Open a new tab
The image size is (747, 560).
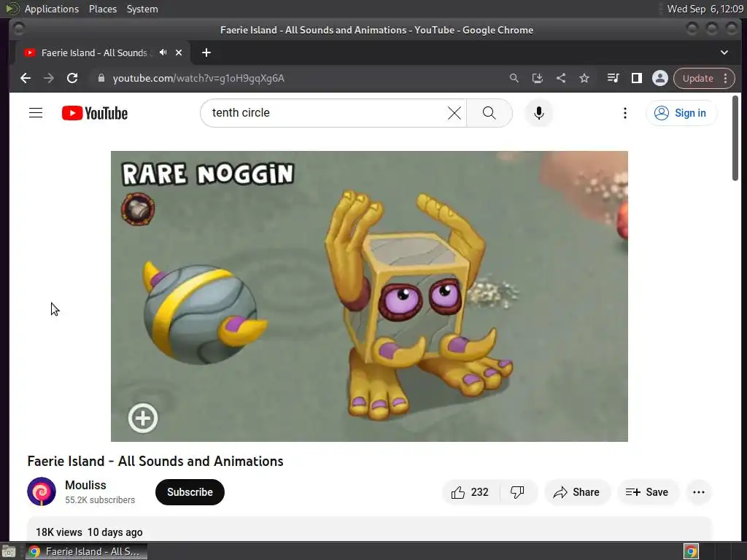coord(206,52)
